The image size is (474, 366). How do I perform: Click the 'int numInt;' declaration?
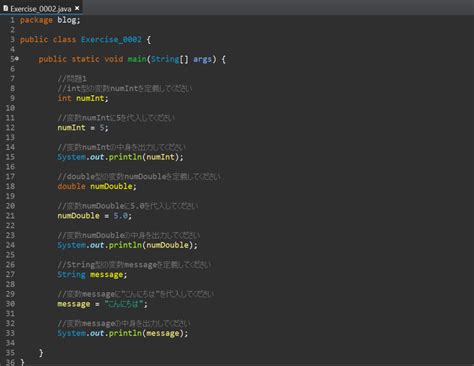(x=83, y=98)
